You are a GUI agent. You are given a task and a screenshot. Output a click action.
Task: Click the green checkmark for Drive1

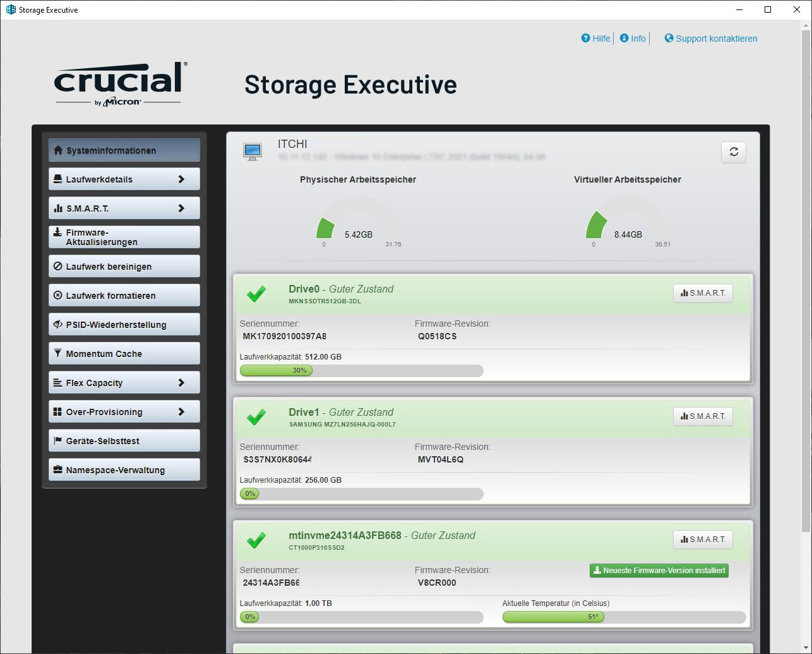coord(256,417)
